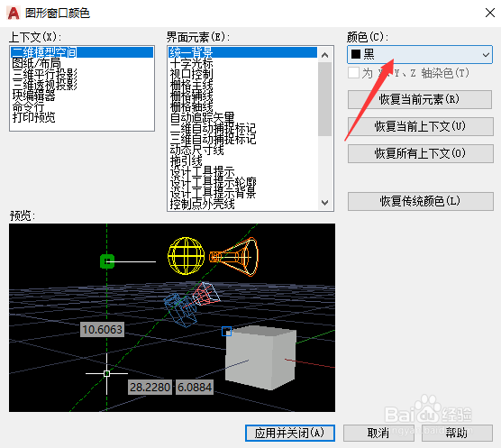The width and height of the screenshot is (501, 448).
Task: Click the 帮助 button
Action: click(457, 433)
